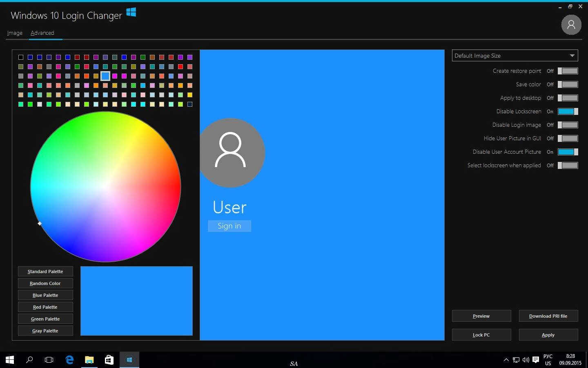588x368 pixels.
Task: Open Task View from the taskbar
Action: click(49, 360)
